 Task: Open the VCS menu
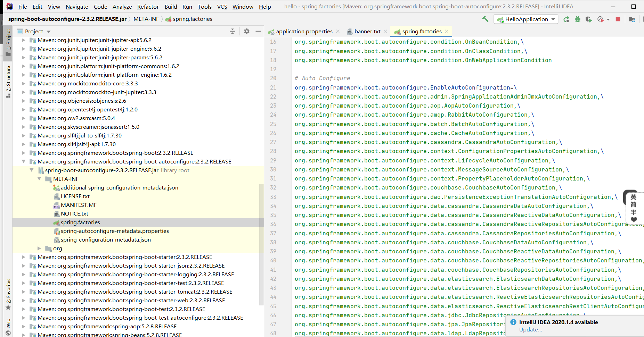(222, 7)
